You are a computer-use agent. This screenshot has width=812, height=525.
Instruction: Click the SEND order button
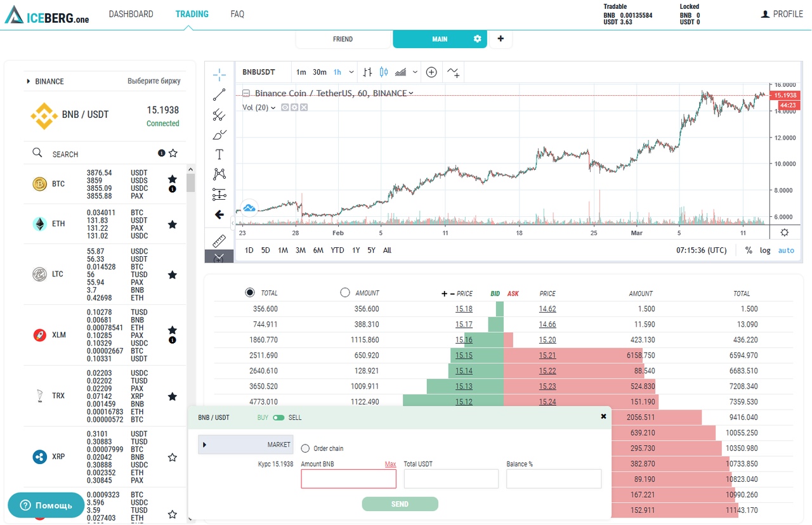[400, 504]
